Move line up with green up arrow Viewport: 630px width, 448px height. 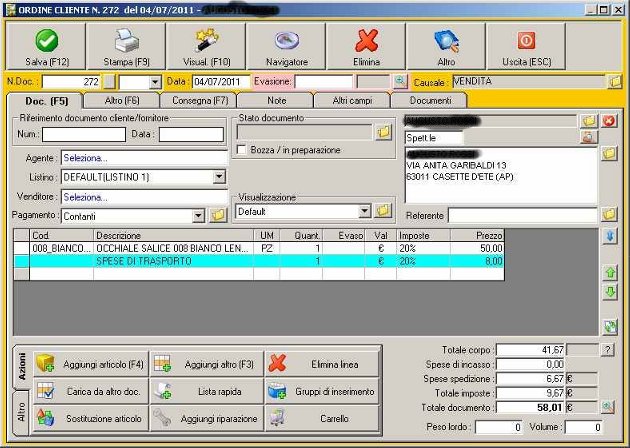[610, 273]
